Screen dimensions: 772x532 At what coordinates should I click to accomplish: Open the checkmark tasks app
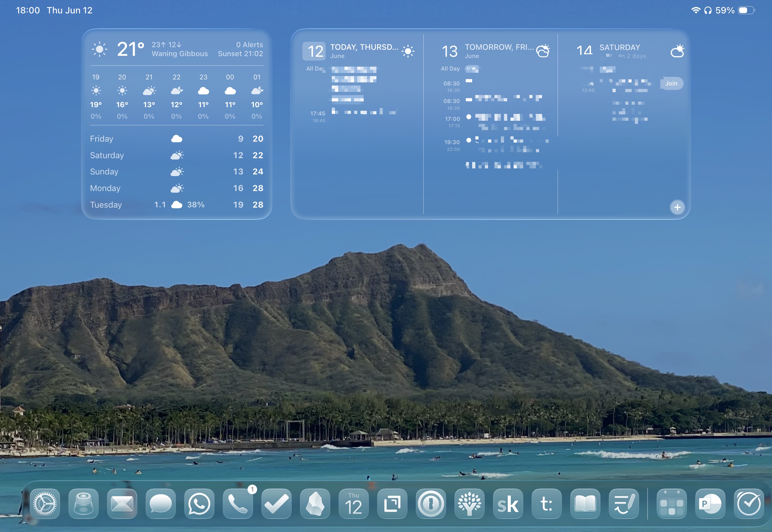pos(276,503)
